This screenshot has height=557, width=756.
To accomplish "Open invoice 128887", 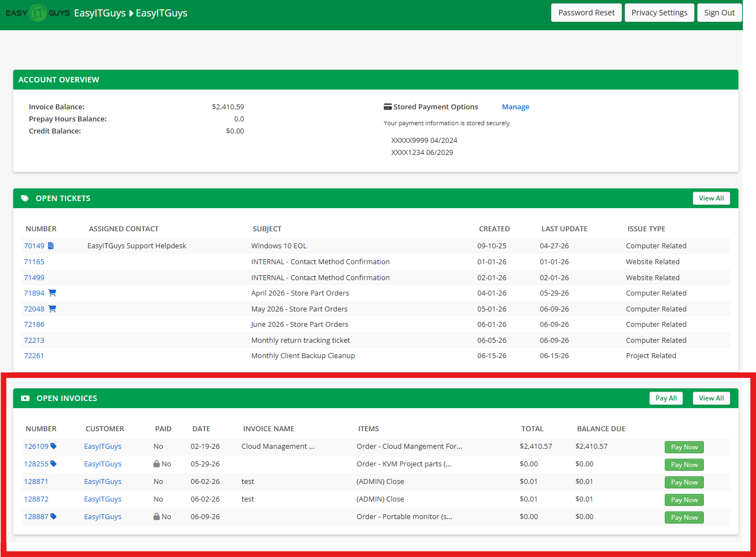I will click(x=36, y=516).
